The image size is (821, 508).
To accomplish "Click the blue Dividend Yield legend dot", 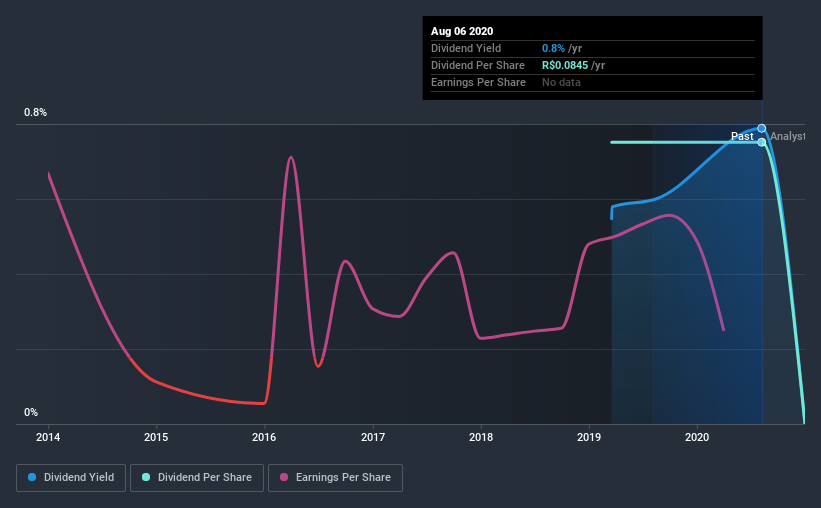I will click(32, 477).
